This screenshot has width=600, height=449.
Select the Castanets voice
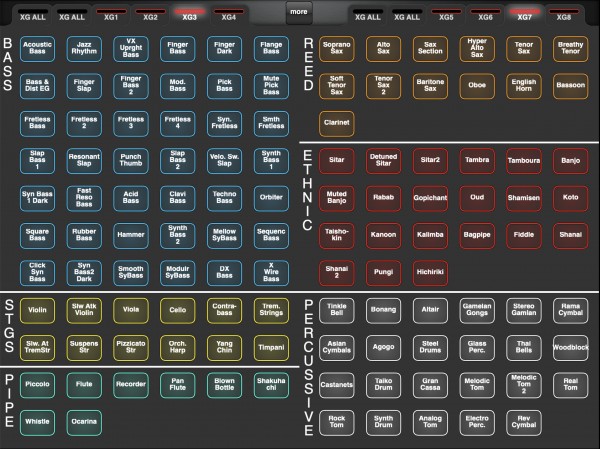point(337,385)
